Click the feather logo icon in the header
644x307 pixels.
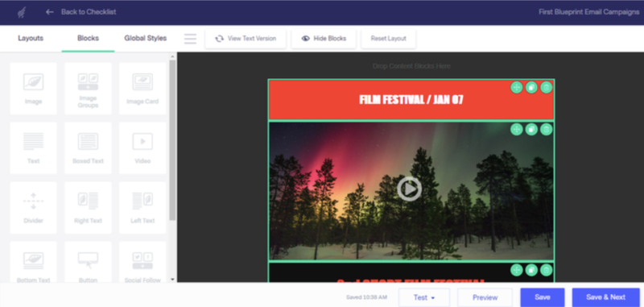22,12
